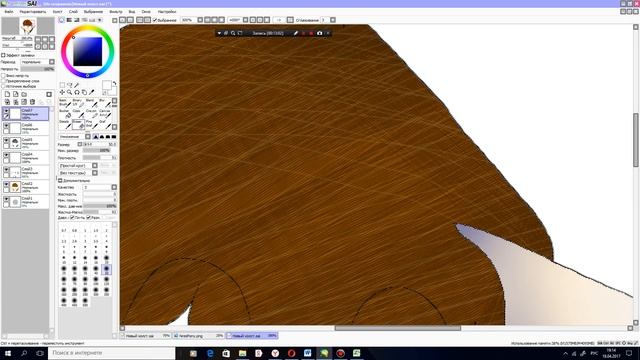Open the Холст menu
This screenshot has height=360, width=640.
click(x=57, y=12)
